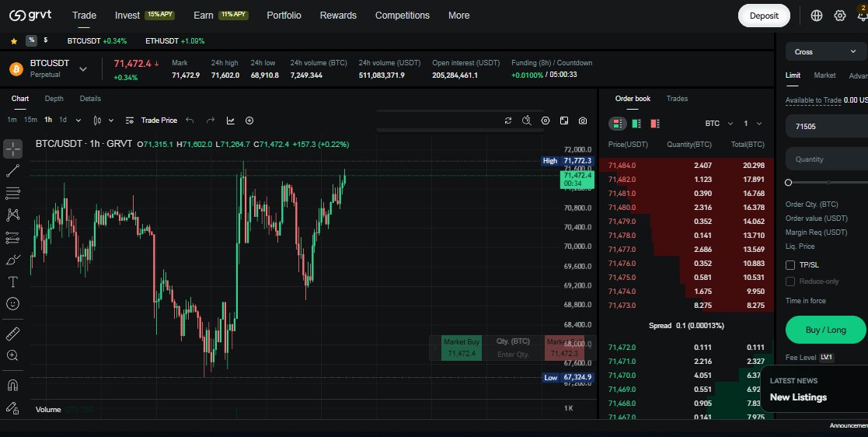Click the refresh chart icon

508,121
